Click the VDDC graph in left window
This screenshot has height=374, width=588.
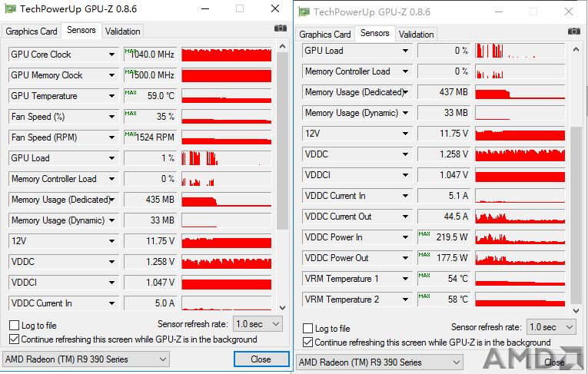coord(227,262)
